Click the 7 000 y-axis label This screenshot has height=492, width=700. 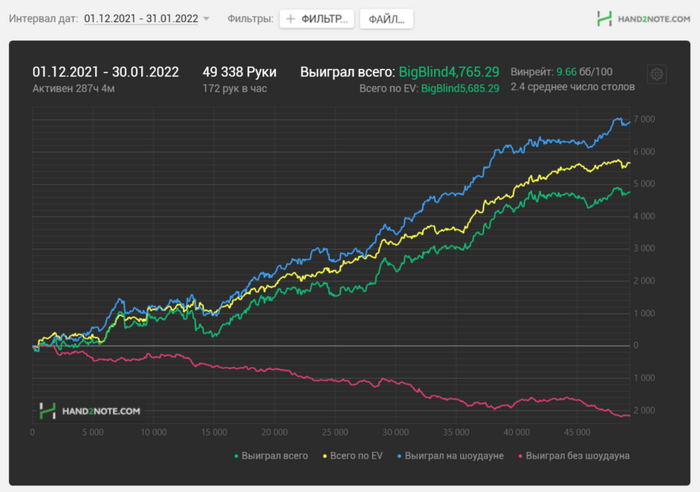click(644, 119)
